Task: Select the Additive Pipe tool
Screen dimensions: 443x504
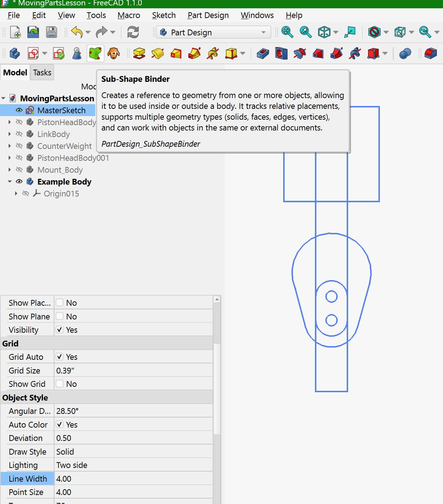Action: [194, 54]
